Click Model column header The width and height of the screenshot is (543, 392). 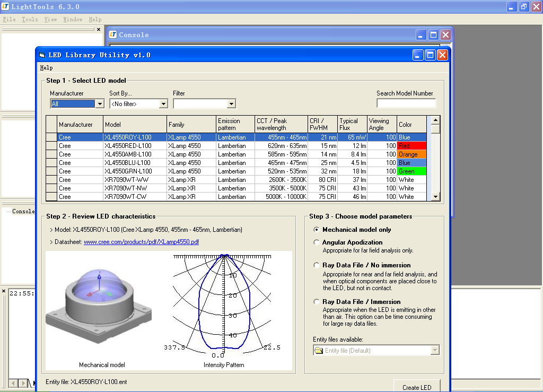(x=135, y=124)
